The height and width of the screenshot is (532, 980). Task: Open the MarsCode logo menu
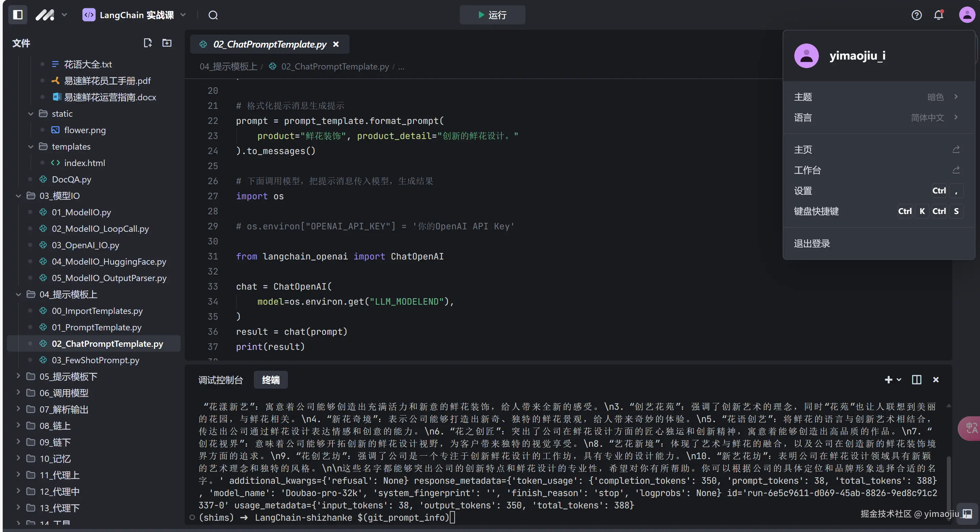pos(45,15)
